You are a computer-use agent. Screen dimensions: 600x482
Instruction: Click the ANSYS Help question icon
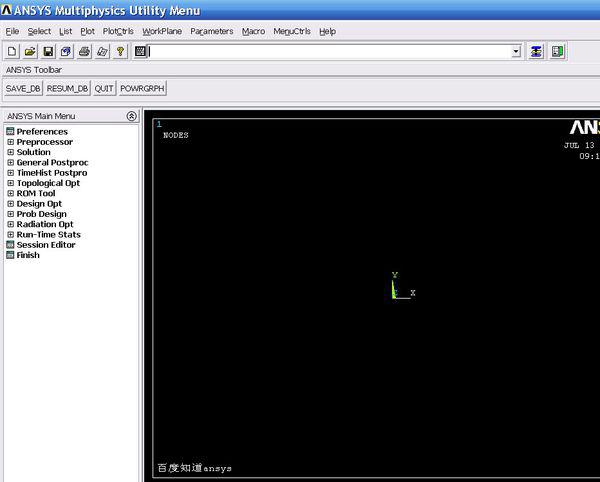pos(120,51)
